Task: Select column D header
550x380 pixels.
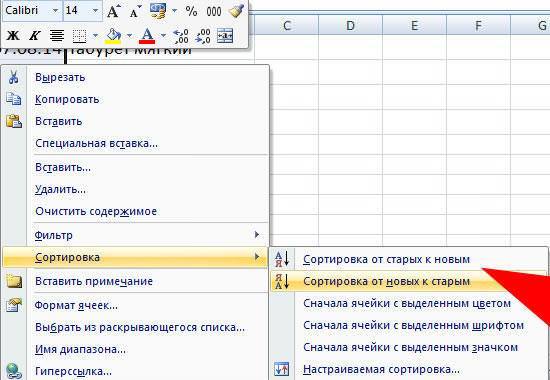Action: pos(350,25)
